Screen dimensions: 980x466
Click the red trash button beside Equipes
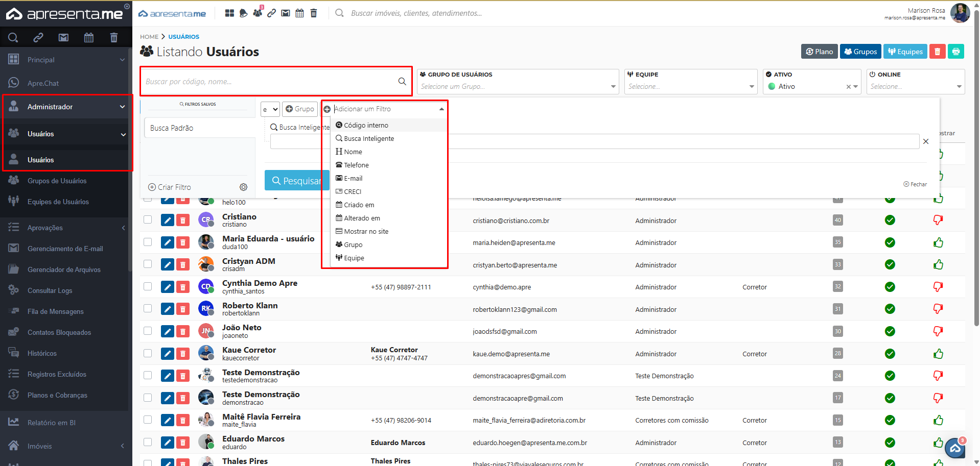coord(937,52)
